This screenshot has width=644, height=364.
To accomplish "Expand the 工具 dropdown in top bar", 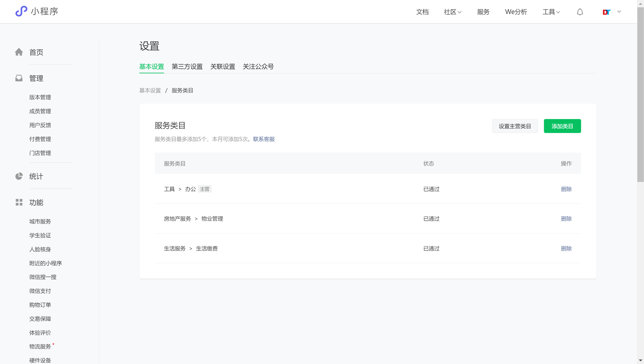I will (551, 12).
